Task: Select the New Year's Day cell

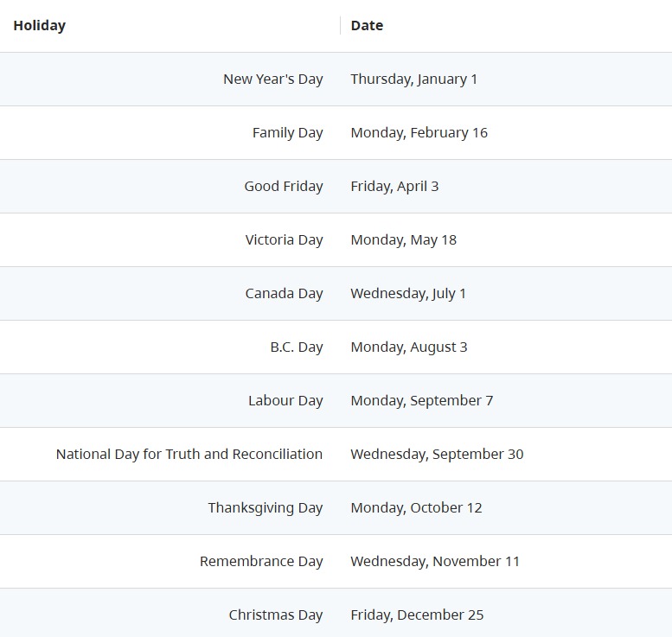Action: coord(272,80)
